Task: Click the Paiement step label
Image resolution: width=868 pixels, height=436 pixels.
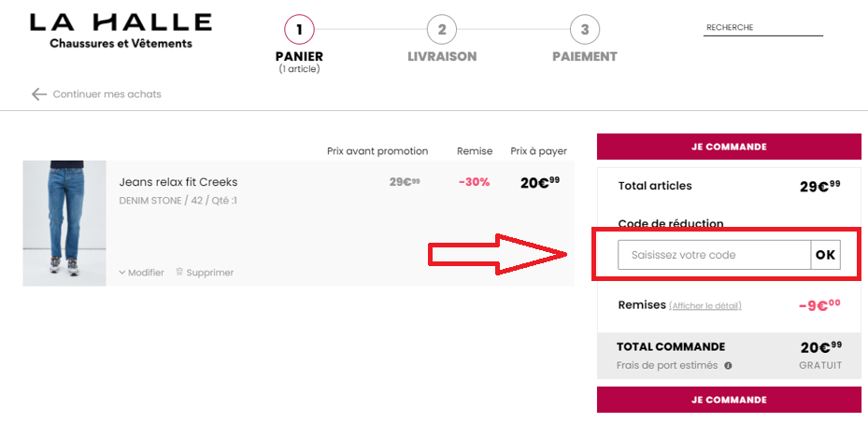Action: tap(585, 56)
